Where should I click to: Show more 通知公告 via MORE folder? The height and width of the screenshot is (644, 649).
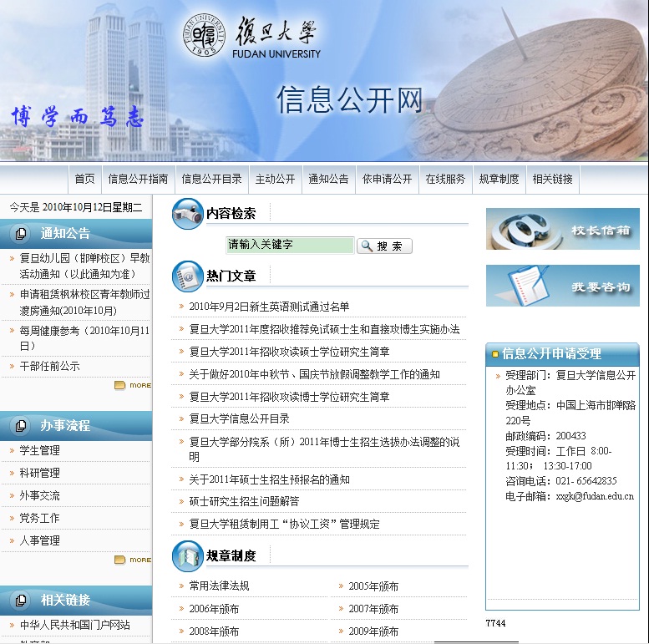[133, 385]
